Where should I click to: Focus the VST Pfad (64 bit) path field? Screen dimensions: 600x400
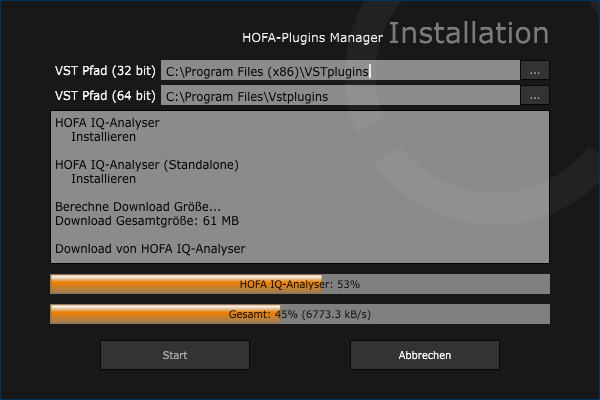click(x=340, y=96)
